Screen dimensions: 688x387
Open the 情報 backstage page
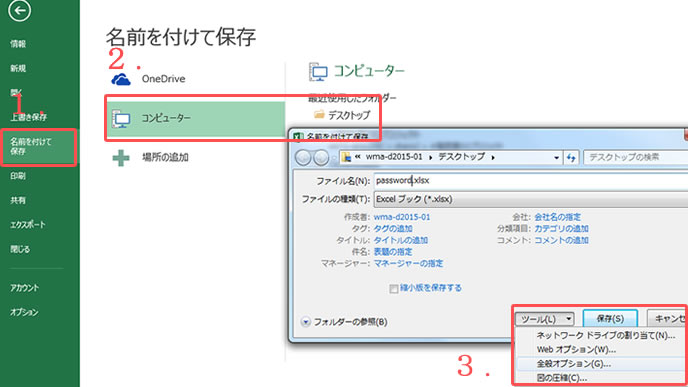click(18, 43)
